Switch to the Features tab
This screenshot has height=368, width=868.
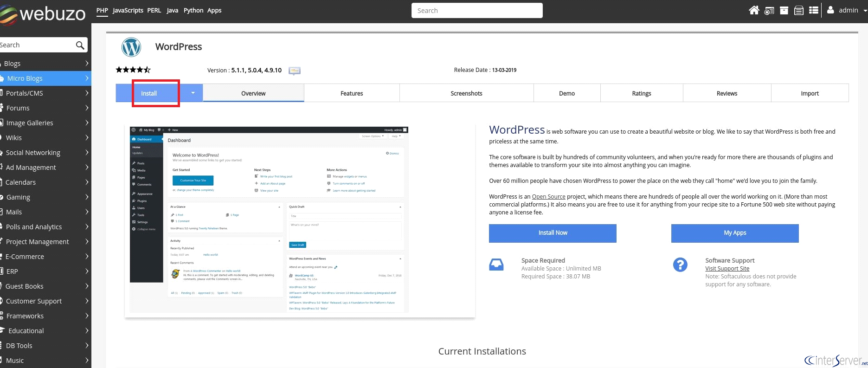(352, 93)
